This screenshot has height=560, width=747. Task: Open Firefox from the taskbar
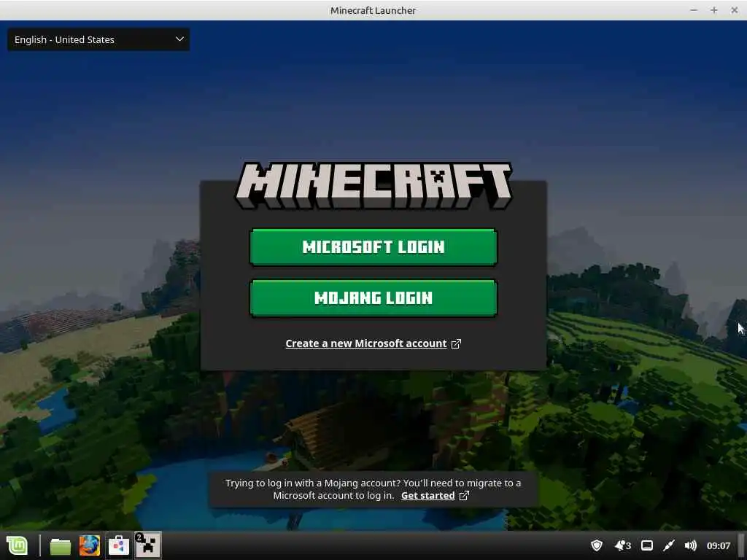[x=90, y=545]
